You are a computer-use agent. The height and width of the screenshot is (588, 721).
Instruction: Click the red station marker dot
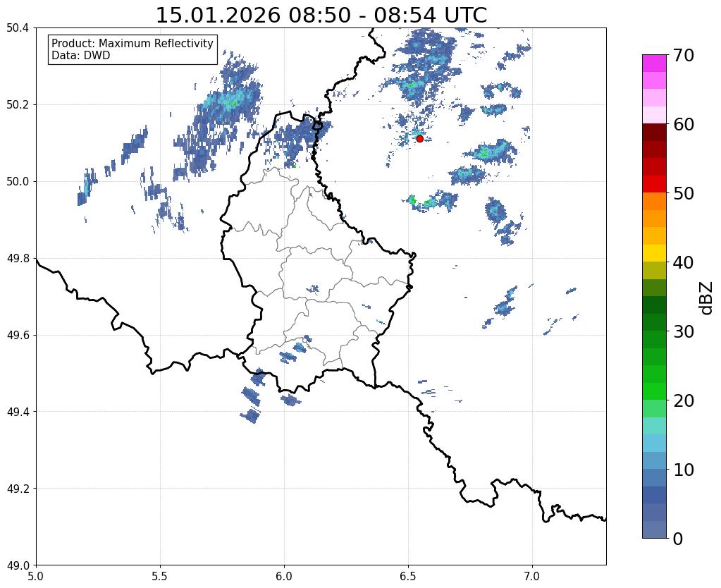click(x=420, y=138)
